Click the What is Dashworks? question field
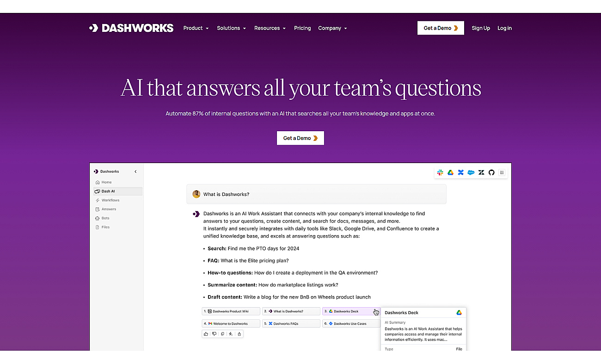Image resolution: width=601 pixels, height=364 pixels. (317, 194)
